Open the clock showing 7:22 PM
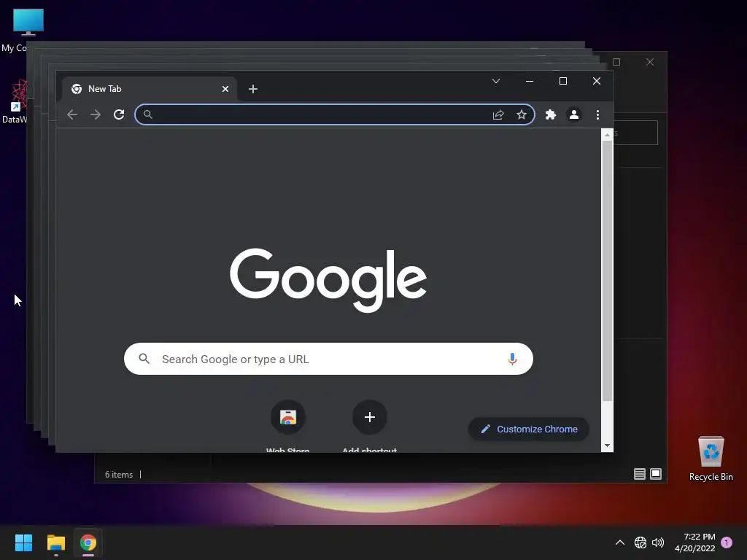The width and height of the screenshot is (747, 560). tap(695, 542)
